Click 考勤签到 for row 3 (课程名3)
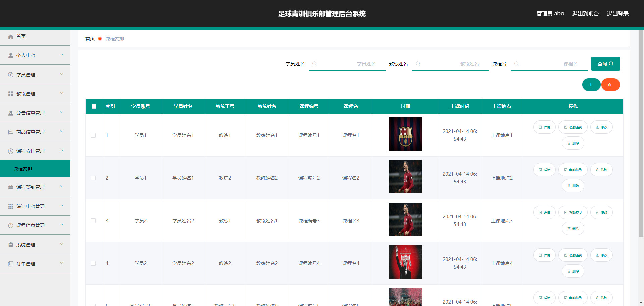The height and width of the screenshot is (306, 644). 573,212
